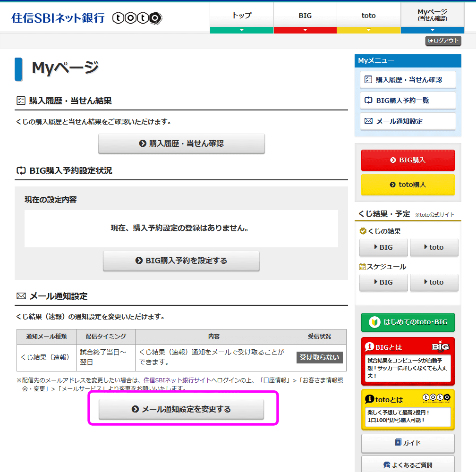Viewport: 476px width, 472px height.
Task: Follow the 住信SBIネット銀行サイト link
Action: pyautogui.click(x=177, y=380)
